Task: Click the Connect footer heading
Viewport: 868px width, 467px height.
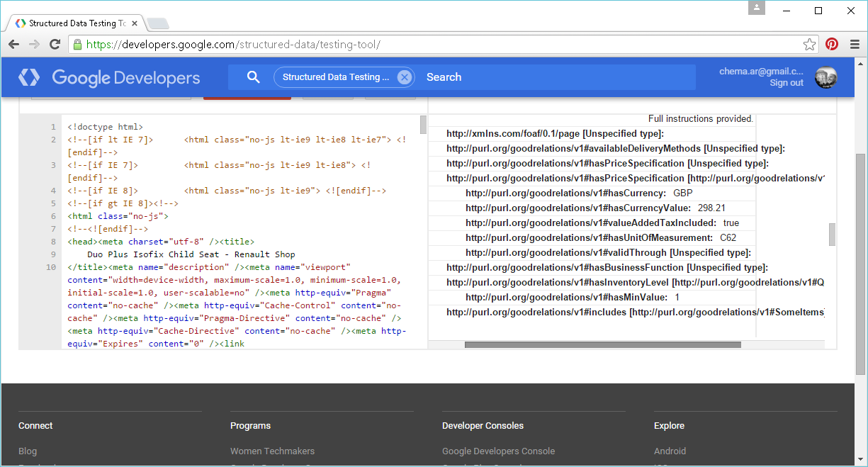Action: click(x=35, y=425)
